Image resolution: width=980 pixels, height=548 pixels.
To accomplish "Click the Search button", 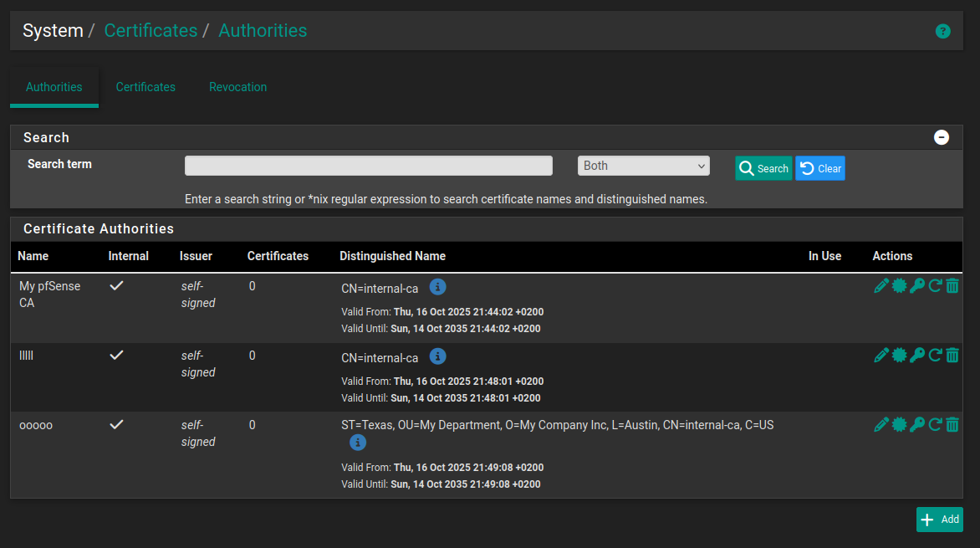I will (763, 168).
